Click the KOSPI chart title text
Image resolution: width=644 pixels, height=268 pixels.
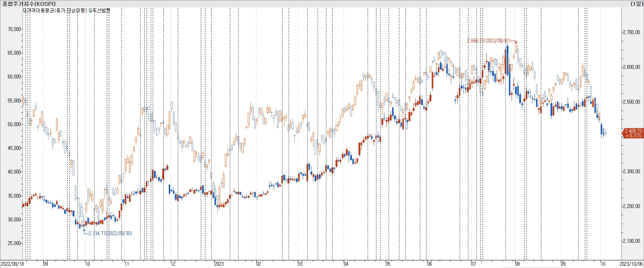(x=29, y=3)
